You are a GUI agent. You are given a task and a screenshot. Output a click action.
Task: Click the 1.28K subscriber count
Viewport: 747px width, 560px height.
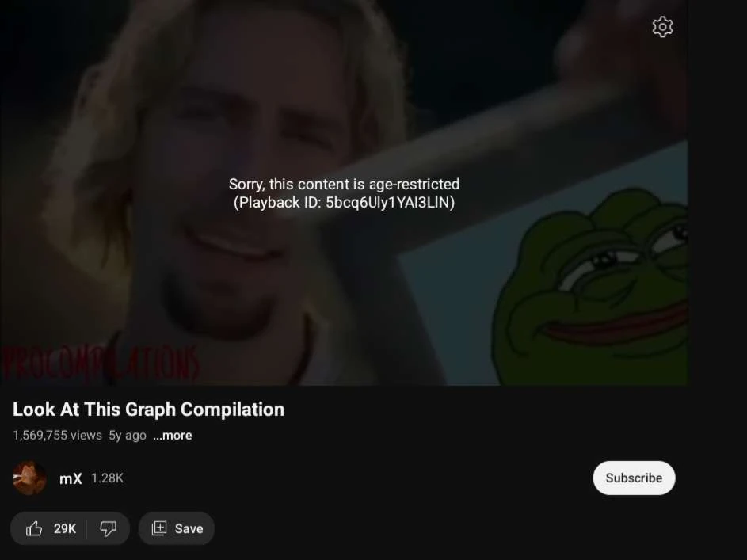tap(107, 478)
